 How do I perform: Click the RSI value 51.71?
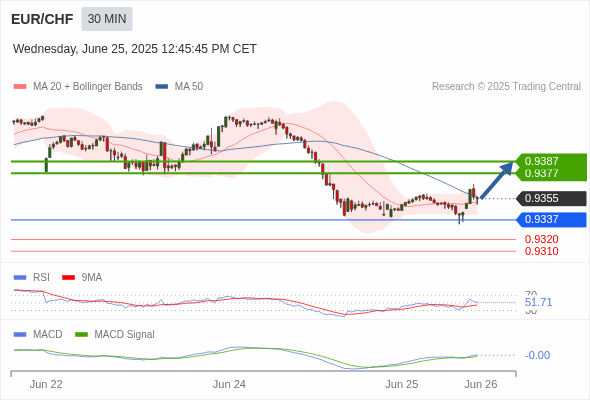[538, 302]
